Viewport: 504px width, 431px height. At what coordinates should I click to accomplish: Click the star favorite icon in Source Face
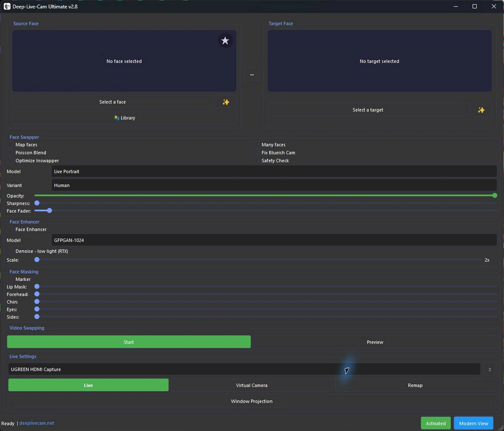(225, 41)
